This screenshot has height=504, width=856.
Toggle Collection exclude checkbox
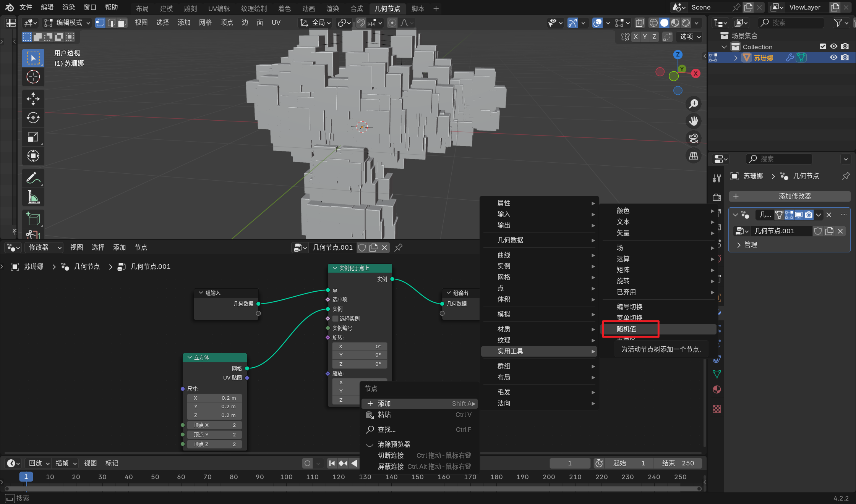click(823, 47)
